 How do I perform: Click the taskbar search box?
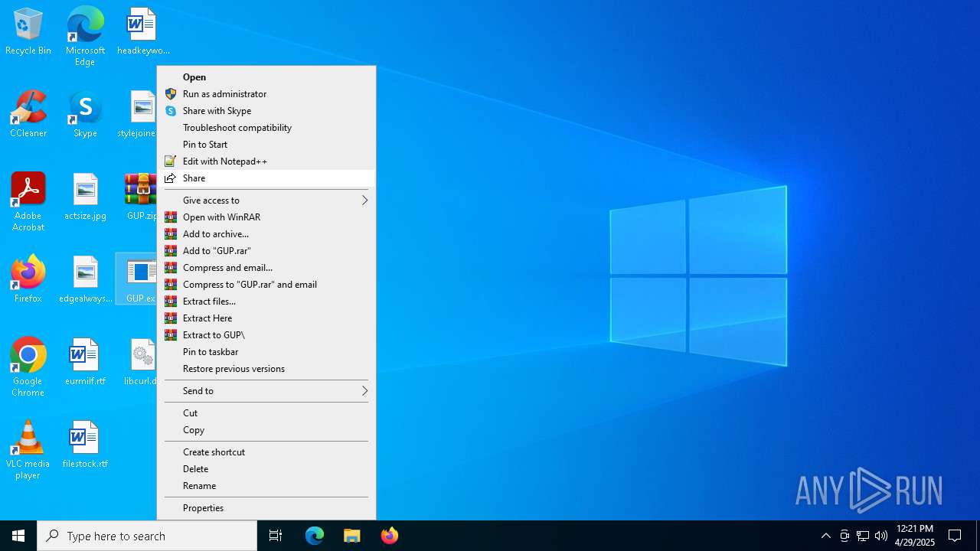pos(147,536)
